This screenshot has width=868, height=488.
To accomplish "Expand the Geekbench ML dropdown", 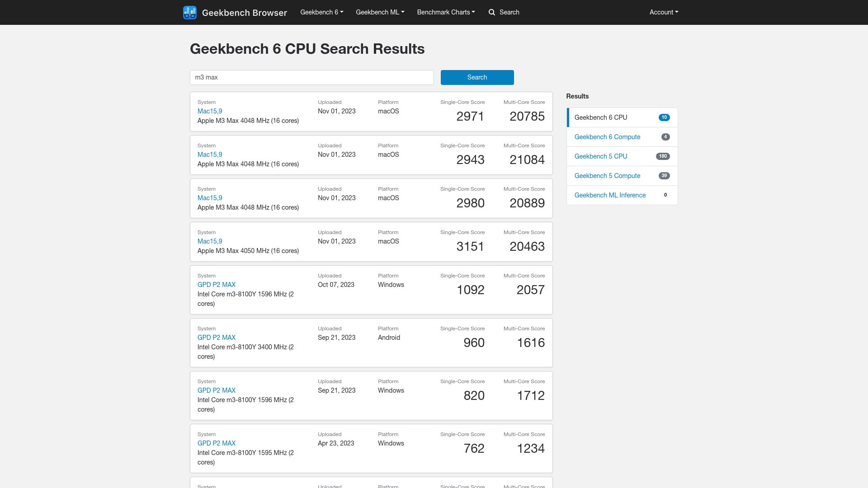I will (x=380, y=12).
